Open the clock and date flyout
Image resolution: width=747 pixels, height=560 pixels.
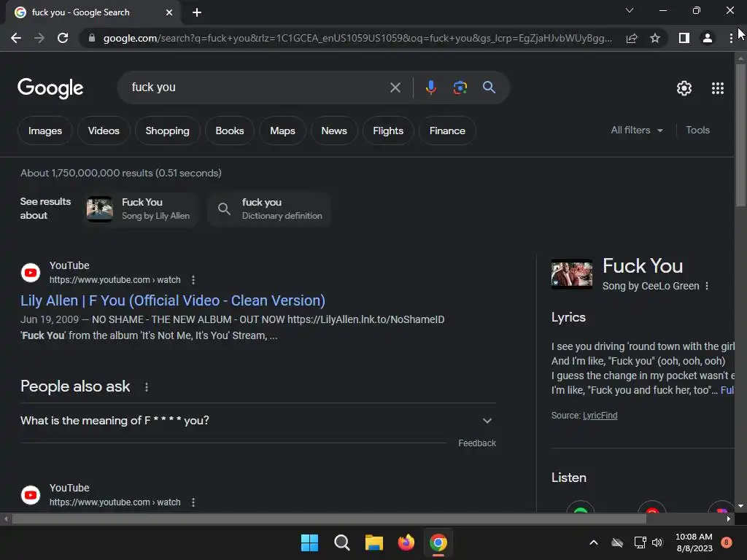point(694,542)
